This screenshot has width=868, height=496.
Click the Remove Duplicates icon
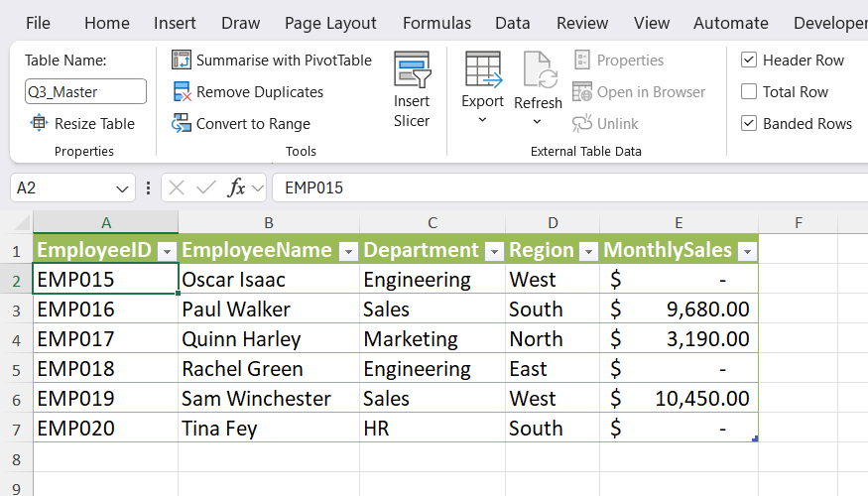(182, 92)
